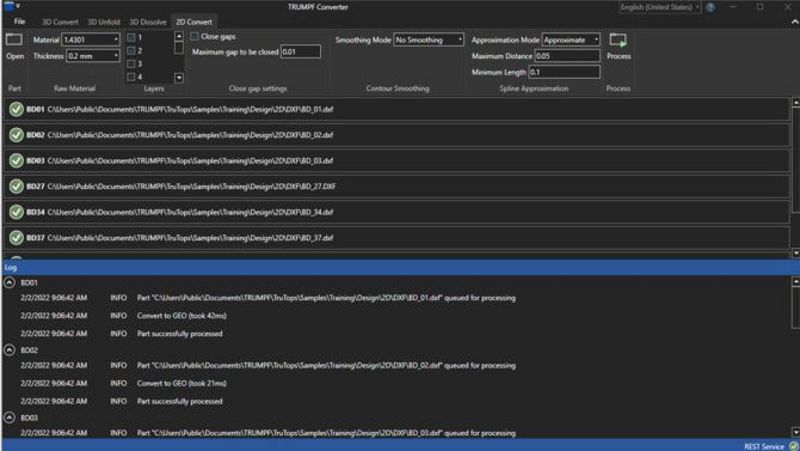Viewport: 800px width, 451px height.
Task: Click the green checkmark status for BD34
Action: 16,212
